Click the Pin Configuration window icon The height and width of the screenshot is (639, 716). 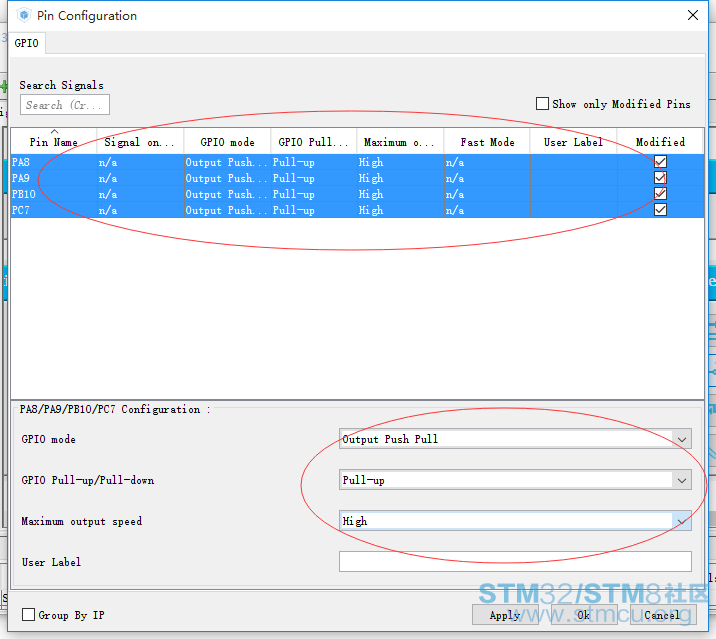click(x=24, y=16)
